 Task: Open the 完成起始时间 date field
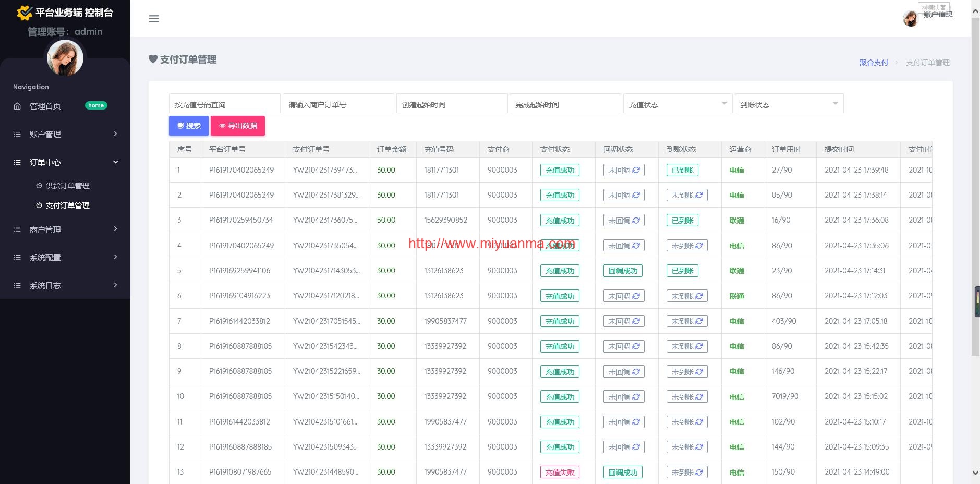[x=565, y=104]
